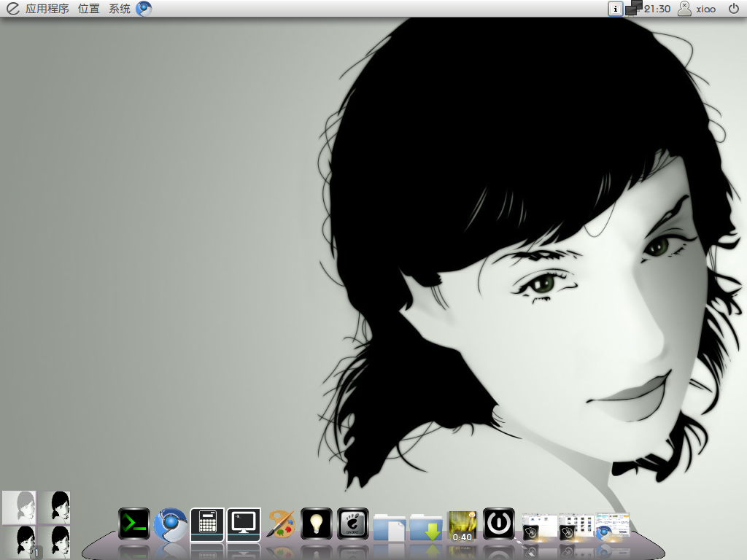This screenshot has width=747, height=560.
Task: Open the 应用程序 applications menu
Action: coord(47,9)
